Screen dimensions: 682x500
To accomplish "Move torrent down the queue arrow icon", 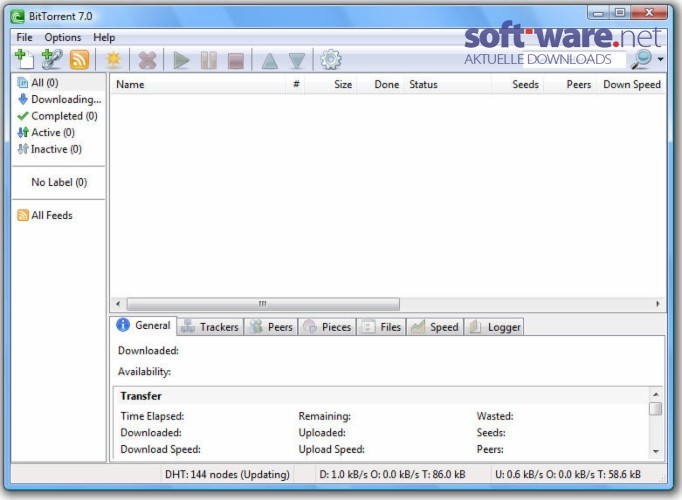I will [x=297, y=60].
